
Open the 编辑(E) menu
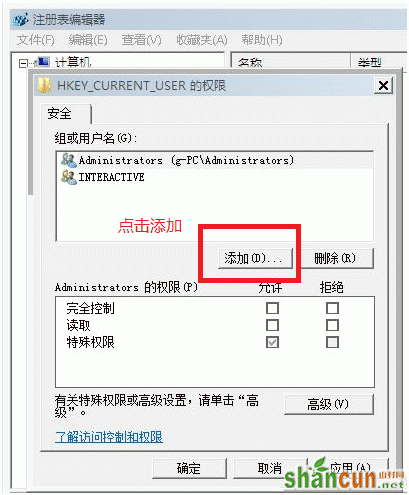[x=88, y=40]
